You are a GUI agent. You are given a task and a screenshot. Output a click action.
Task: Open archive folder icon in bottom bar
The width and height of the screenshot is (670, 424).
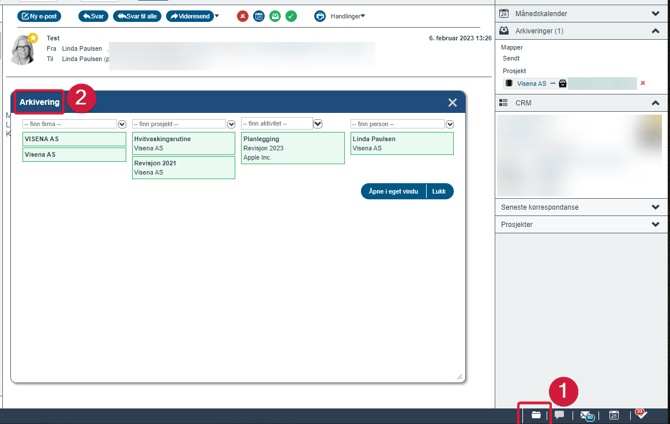click(x=536, y=415)
